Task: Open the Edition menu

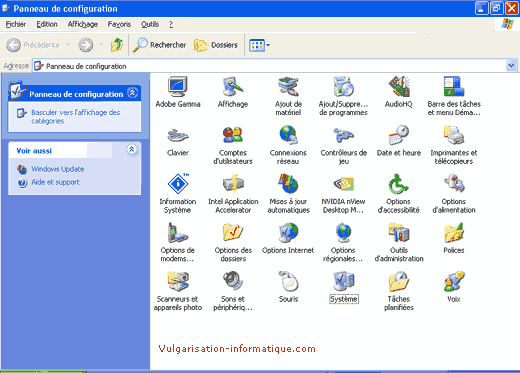Action: click(x=47, y=24)
